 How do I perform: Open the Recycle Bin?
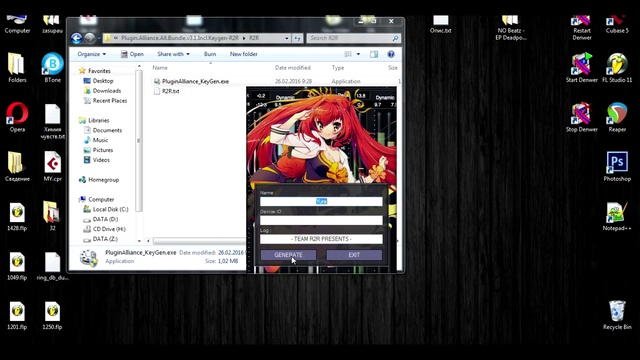pyautogui.click(x=617, y=315)
